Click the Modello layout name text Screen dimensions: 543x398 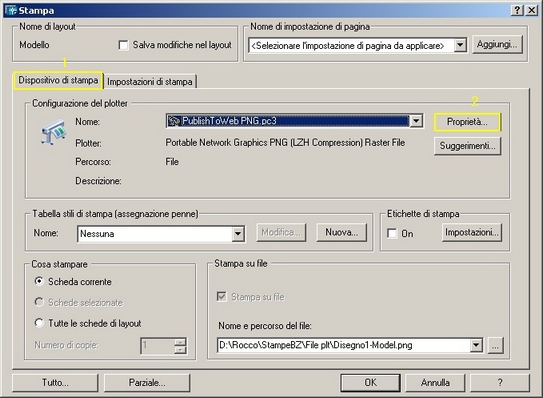[x=34, y=45]
